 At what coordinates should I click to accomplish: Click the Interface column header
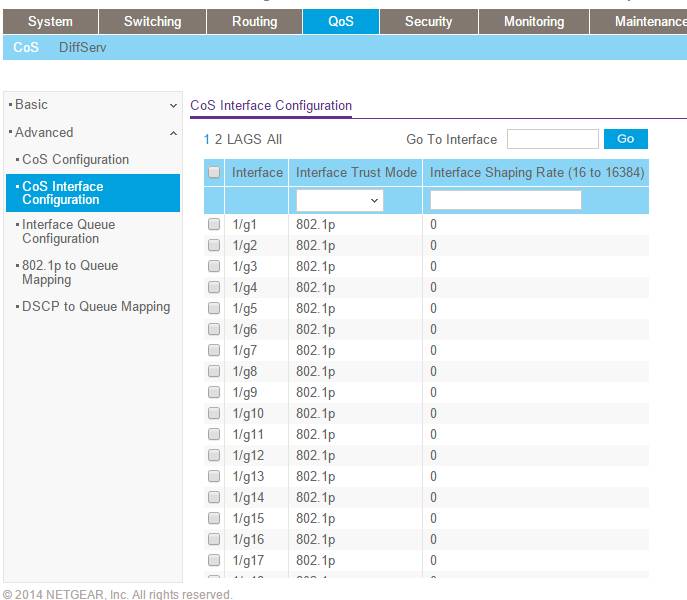click(257, 172)
